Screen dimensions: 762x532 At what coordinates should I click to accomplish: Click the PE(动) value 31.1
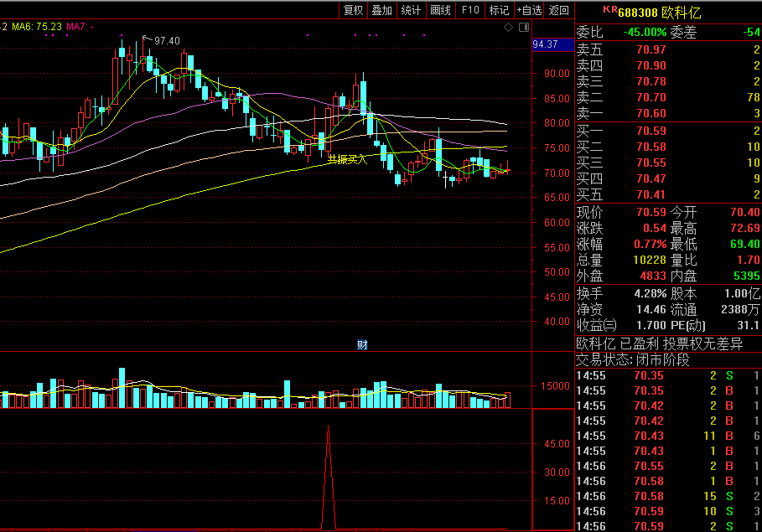point(749,325)
